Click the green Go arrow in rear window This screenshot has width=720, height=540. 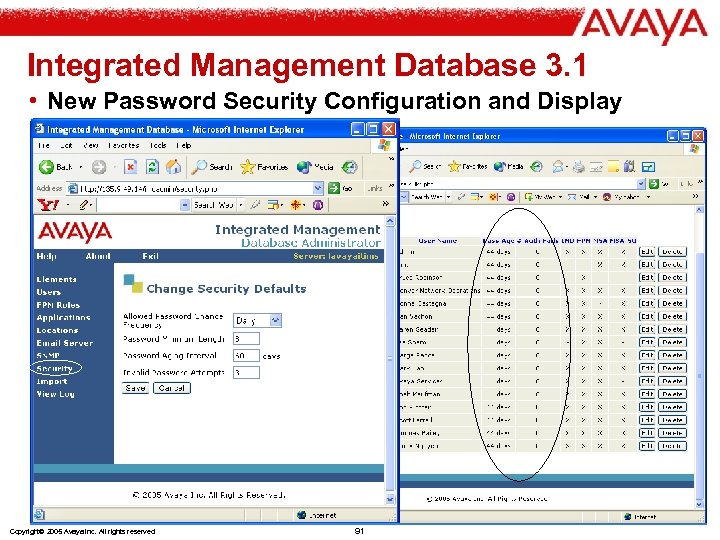pyautogui.click(x=653, y=184)
